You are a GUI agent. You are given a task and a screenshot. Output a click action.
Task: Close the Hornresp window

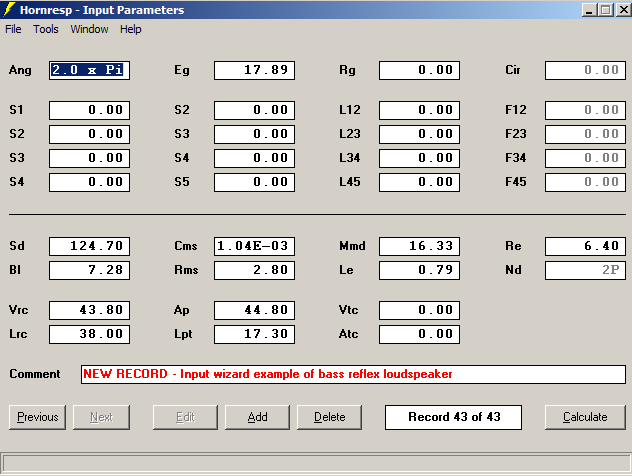[x=623, y=10]
